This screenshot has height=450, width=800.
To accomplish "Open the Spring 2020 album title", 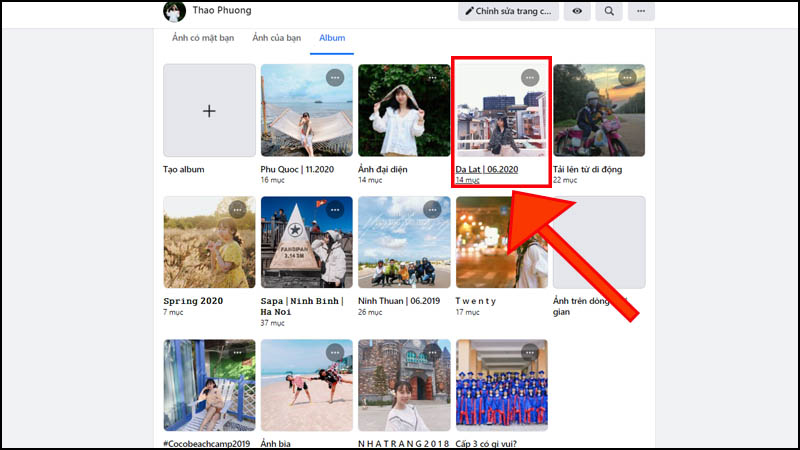I will click(x=193, y=301).
